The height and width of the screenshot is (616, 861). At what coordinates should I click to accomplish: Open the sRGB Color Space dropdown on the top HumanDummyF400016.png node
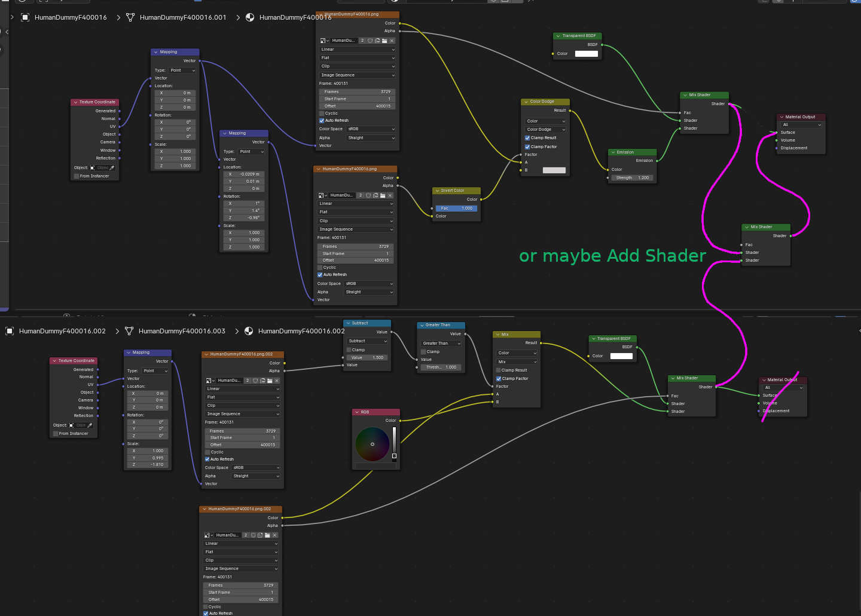[x=371, y=129]
